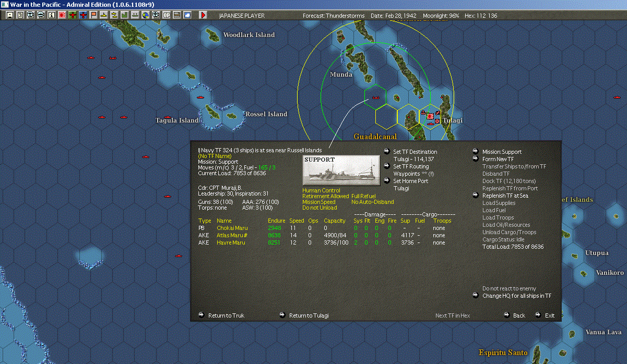Image resolution: width=627 pixels, height=364 pixels.
Task: Click ship name Havre Maru
Action: (x=231, y=242)
